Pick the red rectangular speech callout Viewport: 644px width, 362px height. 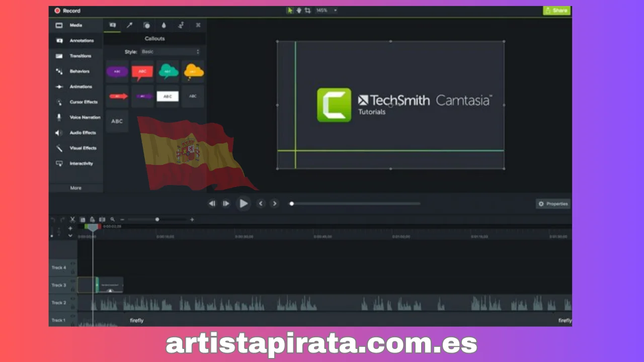(x=142, y=71)
